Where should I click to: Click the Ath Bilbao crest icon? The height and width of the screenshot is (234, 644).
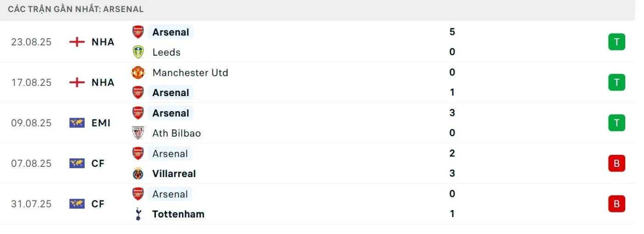(x=138, y=133)
